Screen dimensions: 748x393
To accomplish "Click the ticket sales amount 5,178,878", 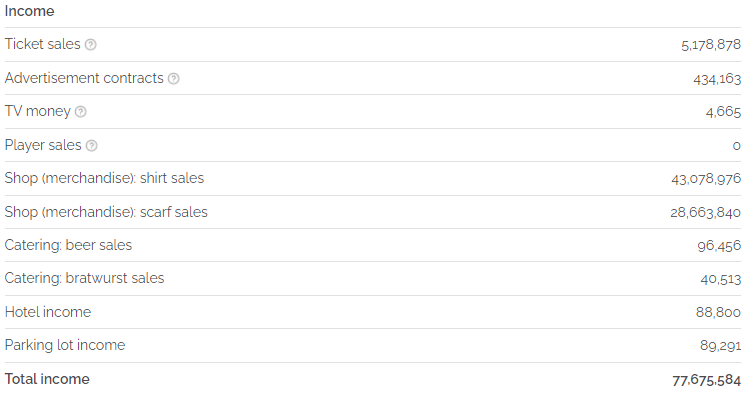I will pos(711,45).
